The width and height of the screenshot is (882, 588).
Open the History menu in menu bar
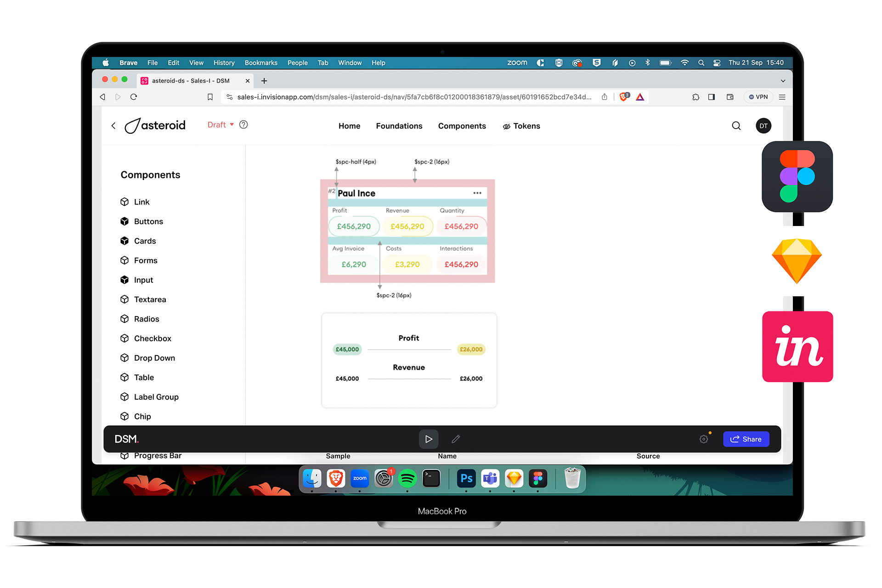(x=224, y=63)
